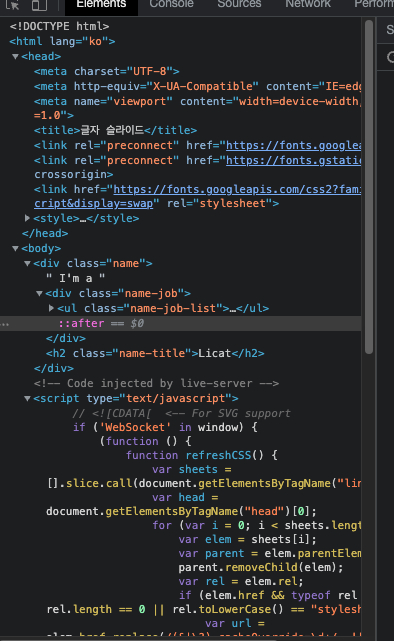Select the meta http-equiv X-UA-Compatible node

click(197, 87)
